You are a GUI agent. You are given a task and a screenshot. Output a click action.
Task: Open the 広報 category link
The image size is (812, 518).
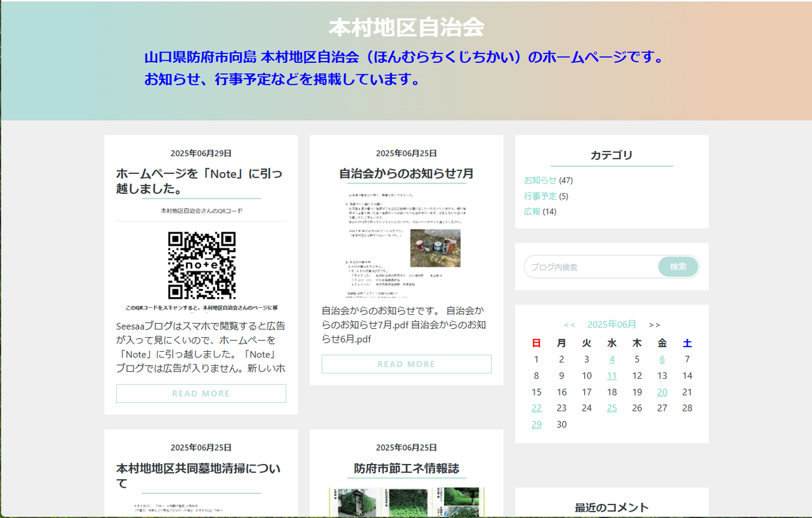pyautogui.click(x=532, y=211)
